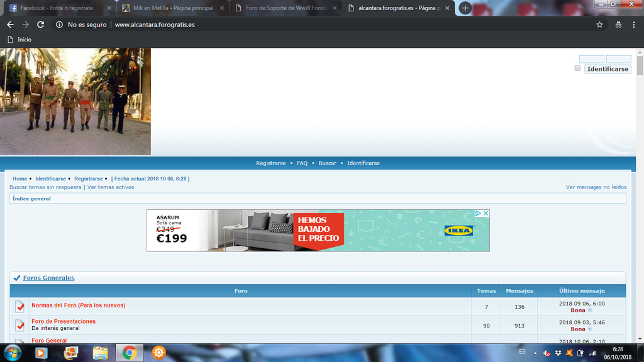
Task: Open the network signal tray icon
Action: click(592, 353)
